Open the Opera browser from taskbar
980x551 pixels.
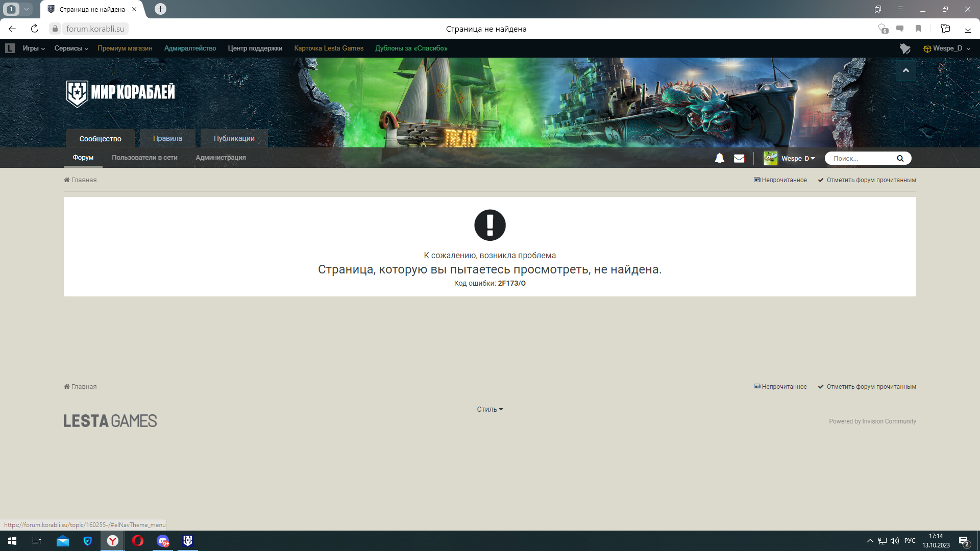pyautogui.click(x=137, y=541)
